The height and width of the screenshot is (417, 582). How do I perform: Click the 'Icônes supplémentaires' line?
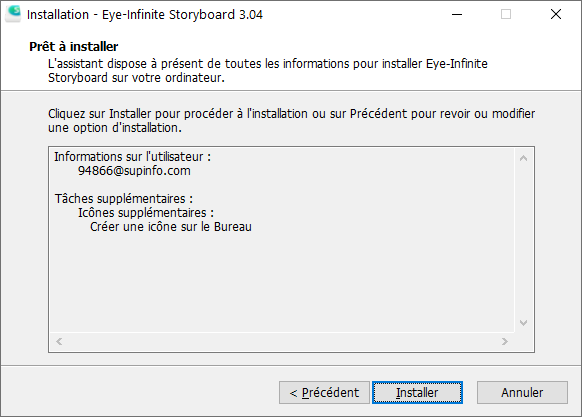tap(146, 213)
